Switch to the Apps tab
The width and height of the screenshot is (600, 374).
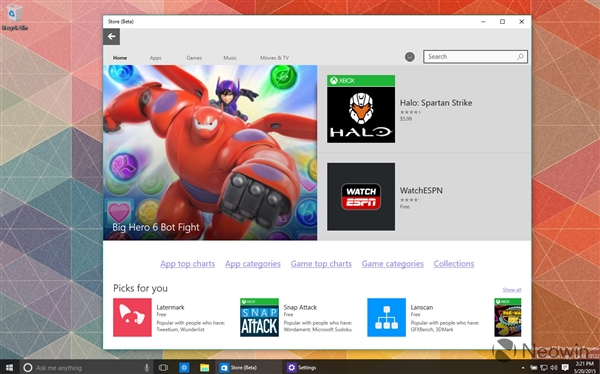(x=155, y=58)
